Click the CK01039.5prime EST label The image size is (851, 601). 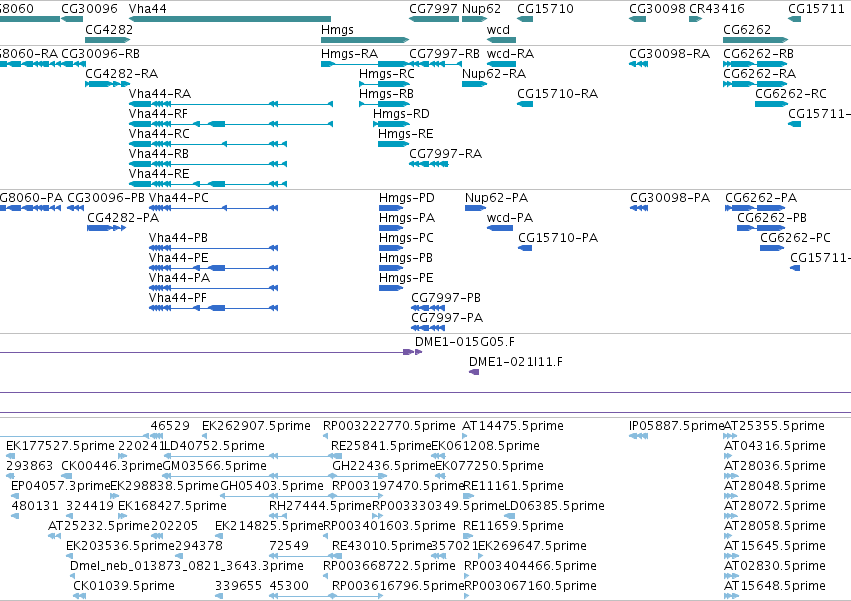tap(124, 586)
